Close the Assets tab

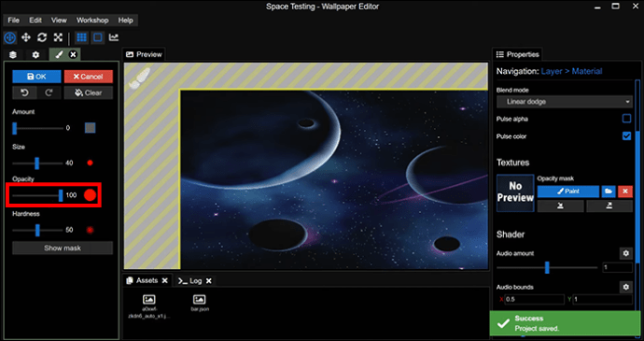164,280
